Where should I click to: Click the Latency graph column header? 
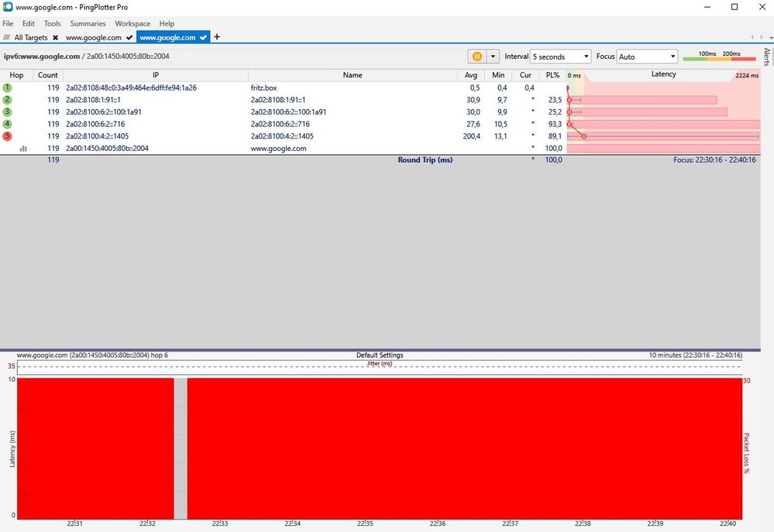coord(663,74)
